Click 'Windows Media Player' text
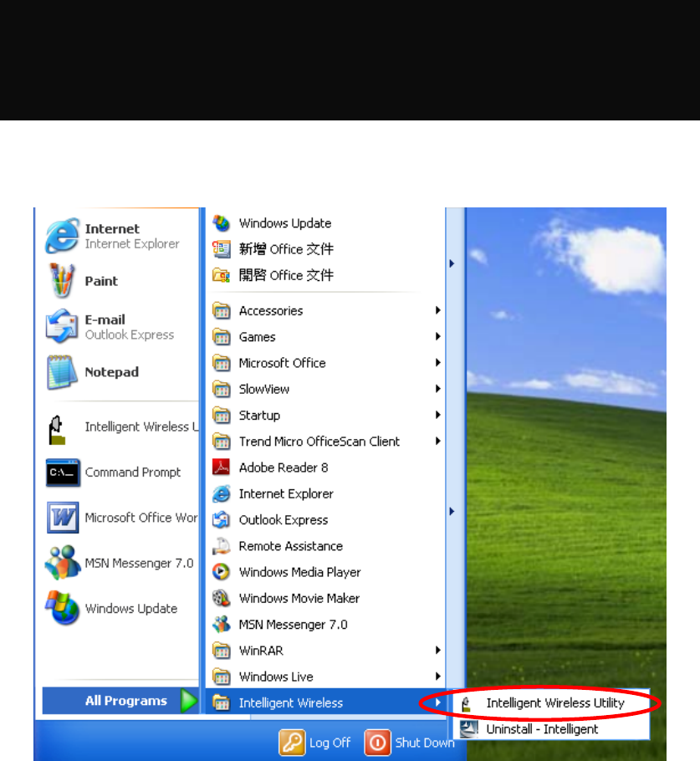700x761 pixels. [300, 572]
